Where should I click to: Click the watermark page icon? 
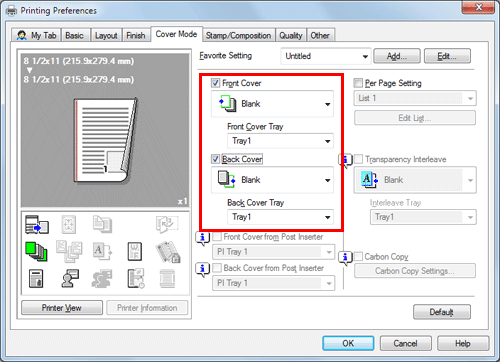tap(135, 251)
